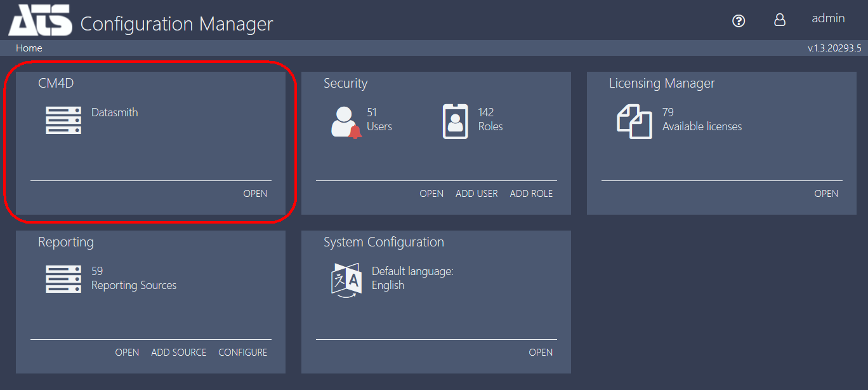Click ADD USER in Security

[x=477, y=194]
